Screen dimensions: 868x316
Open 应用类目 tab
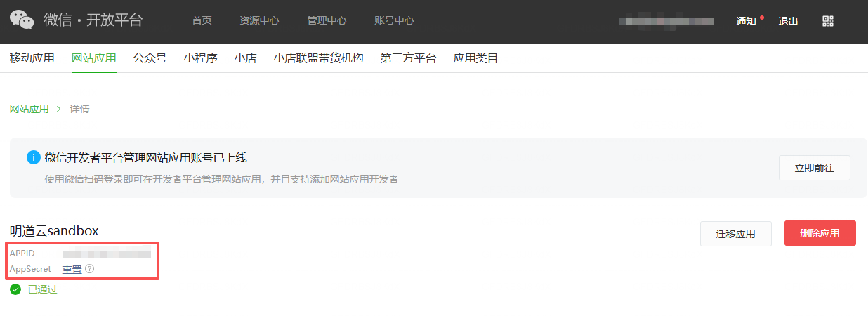point(475,58)
